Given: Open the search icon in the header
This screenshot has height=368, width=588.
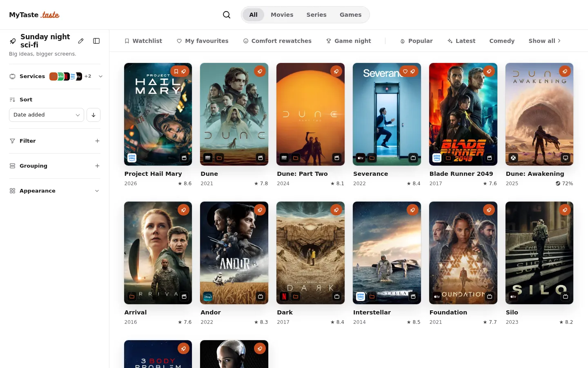Looking at the screenshot, I should pyautogui.click(x=227, y=15).
